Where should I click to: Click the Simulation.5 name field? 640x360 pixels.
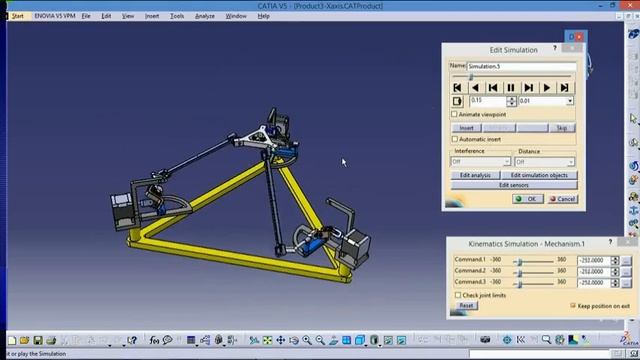[521, 66]
